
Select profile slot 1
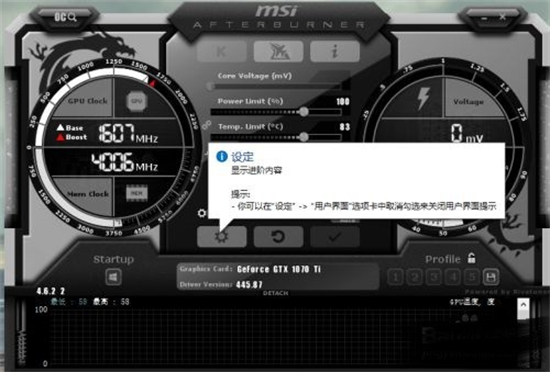click(395, 277)
